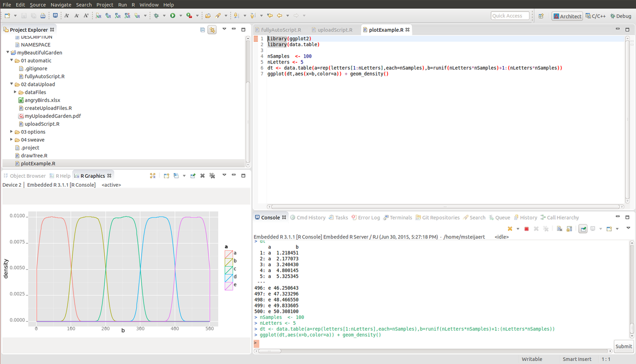This screenshot has width=636, height=364.
Task: Click the Debug bug icon
Action: [157, 15]
